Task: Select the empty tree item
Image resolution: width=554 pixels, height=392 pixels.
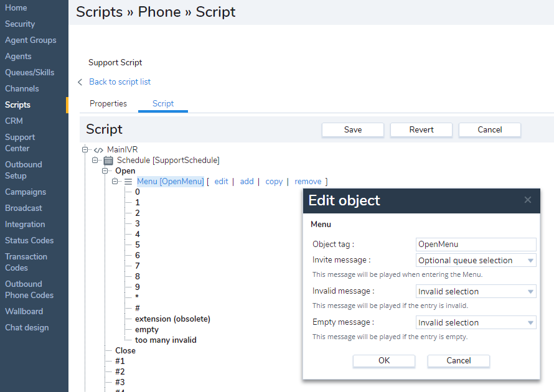Action: [147, 330]
